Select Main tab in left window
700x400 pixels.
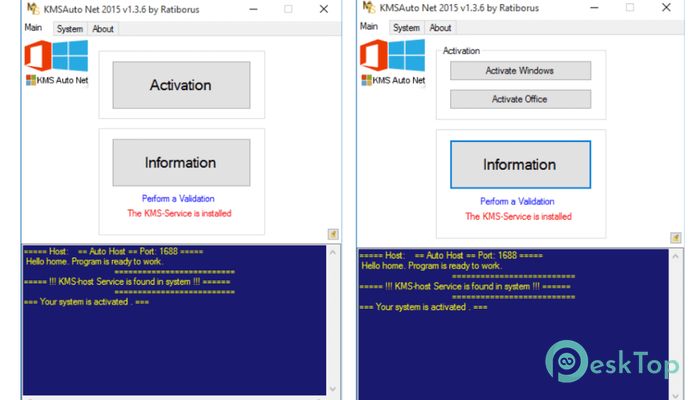pyautogui.click(x=33, y=28)
